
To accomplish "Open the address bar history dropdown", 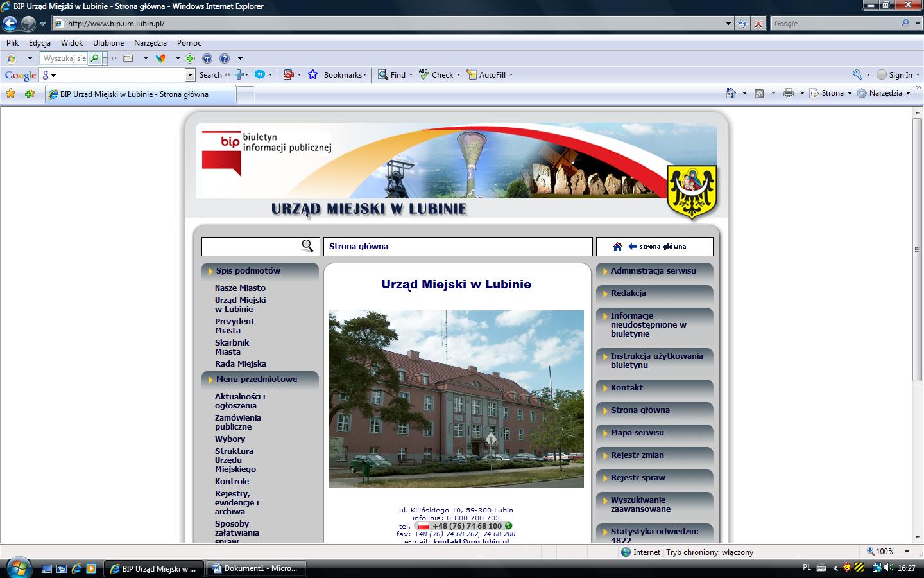I will tap(728, 24).
